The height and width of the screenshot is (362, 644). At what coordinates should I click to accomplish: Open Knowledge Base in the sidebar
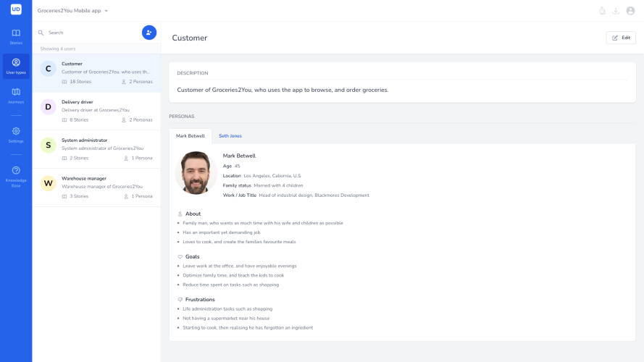click(x=16, y=177)
